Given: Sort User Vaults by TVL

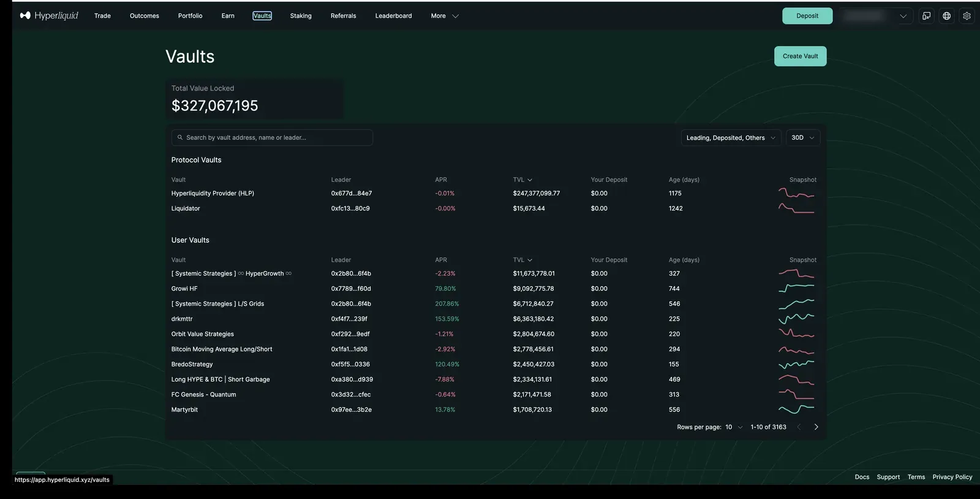Looking at the screenshot, I should pos(522,260).
